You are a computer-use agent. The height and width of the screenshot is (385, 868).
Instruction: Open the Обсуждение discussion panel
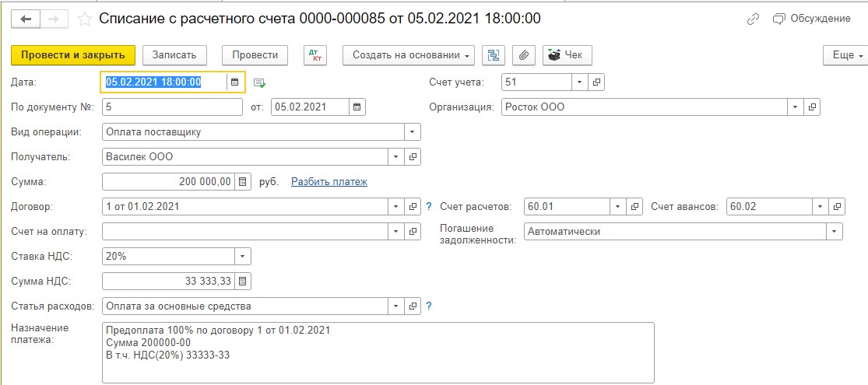(812, 19)
